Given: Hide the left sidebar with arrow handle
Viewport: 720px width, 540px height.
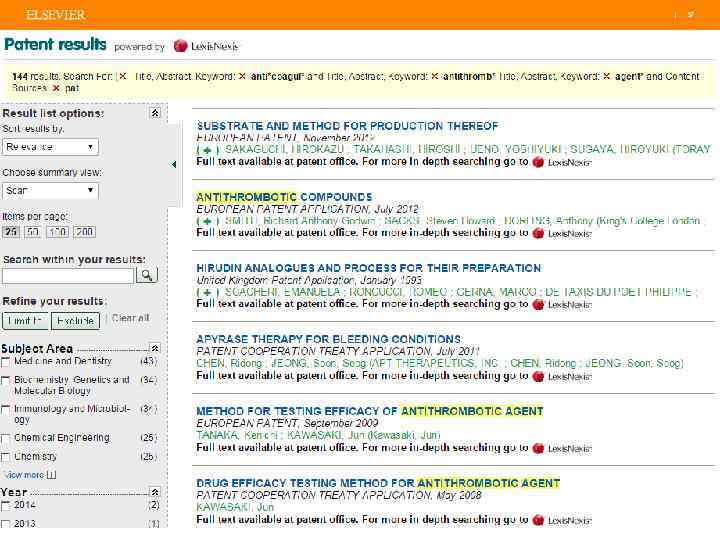Looking at the screenshot, I should [x=174, y=164].
